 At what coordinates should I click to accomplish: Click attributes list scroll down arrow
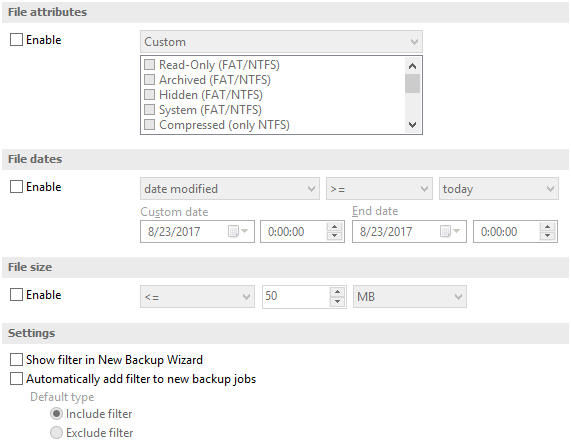pos(412,125)
